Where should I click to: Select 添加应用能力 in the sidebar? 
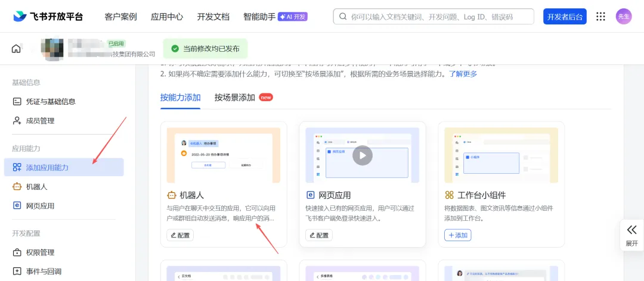click(64, 167)
